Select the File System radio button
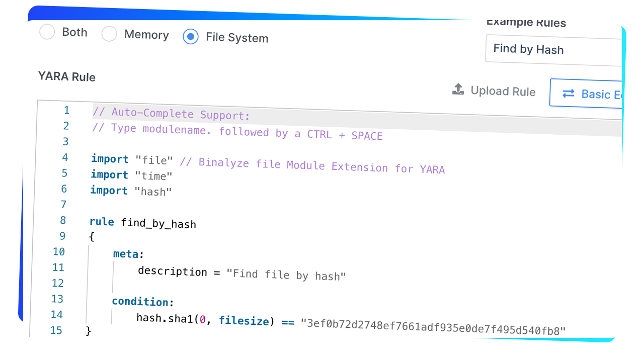This screenshot has width=644, height=362. pyautogui.click(x=191, y=37)
